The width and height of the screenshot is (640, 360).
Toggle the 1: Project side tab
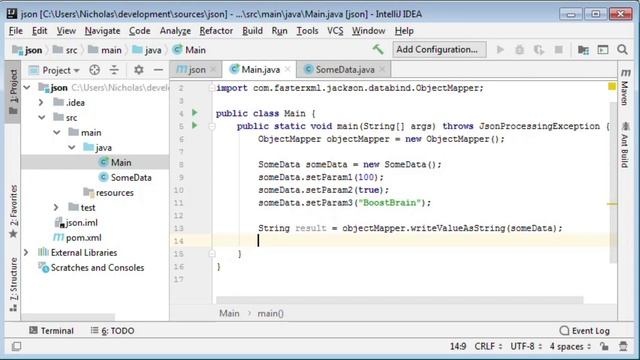point(13,92)
